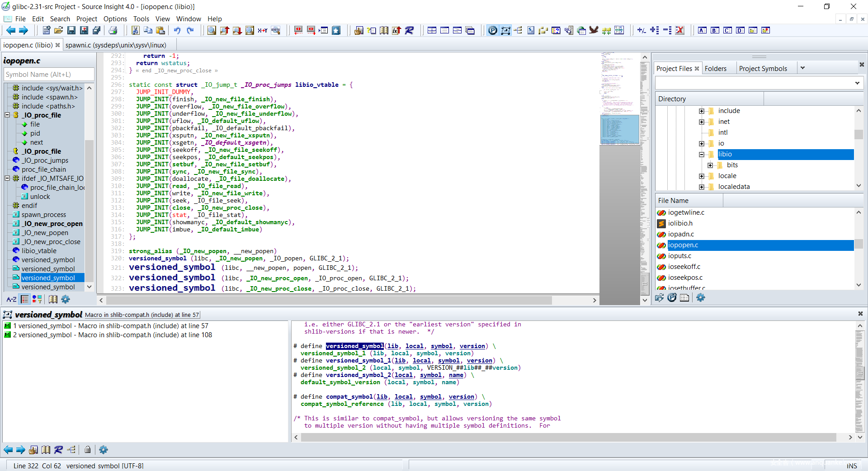
Task: Click the Jump To Definition hand icon
Action: (359, 30)
